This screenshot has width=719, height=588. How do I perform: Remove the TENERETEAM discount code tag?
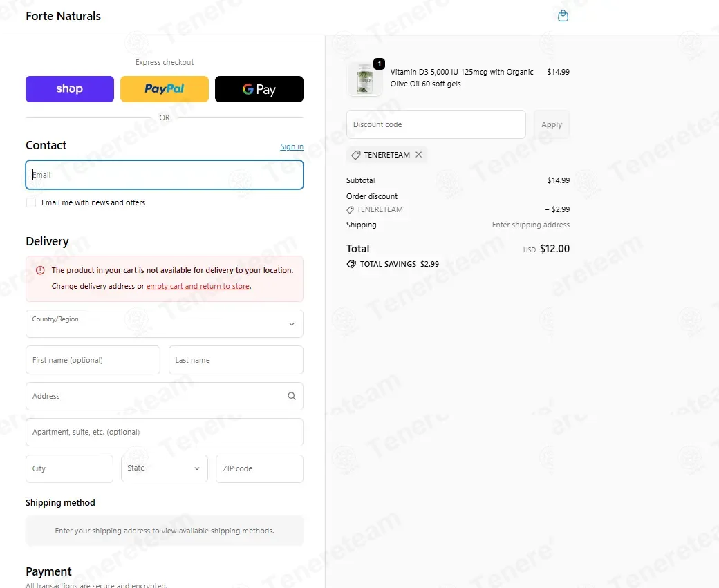pos(419,155)
